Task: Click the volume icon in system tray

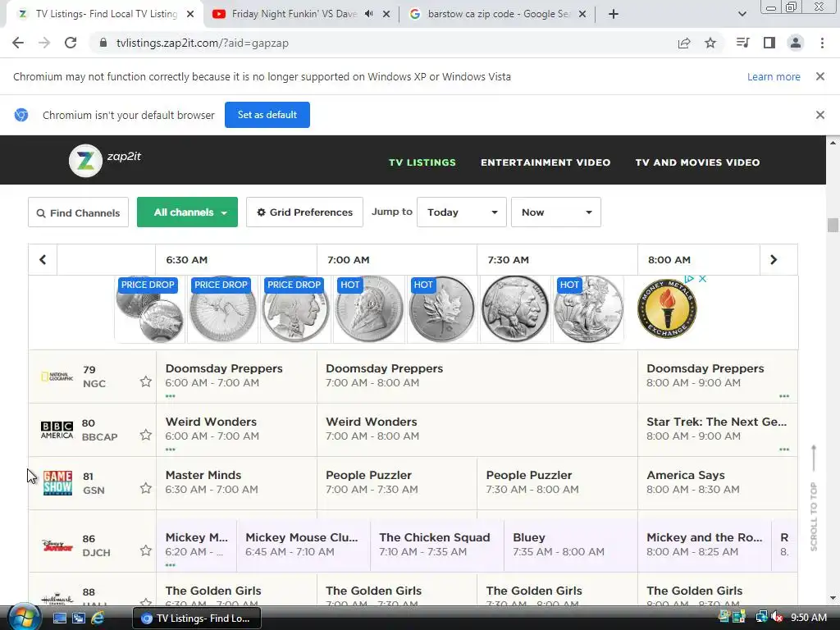Action: (777, 618)
